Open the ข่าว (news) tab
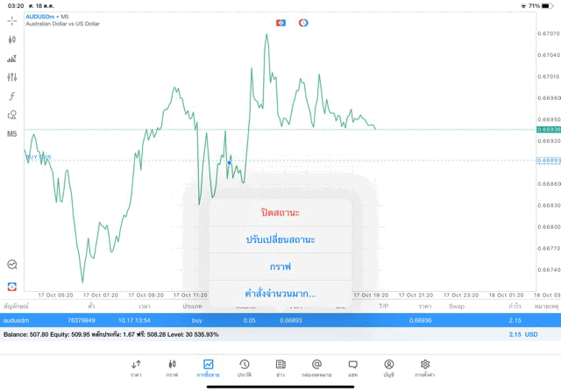This screenshot has height=392, width=561. point(280,367)
